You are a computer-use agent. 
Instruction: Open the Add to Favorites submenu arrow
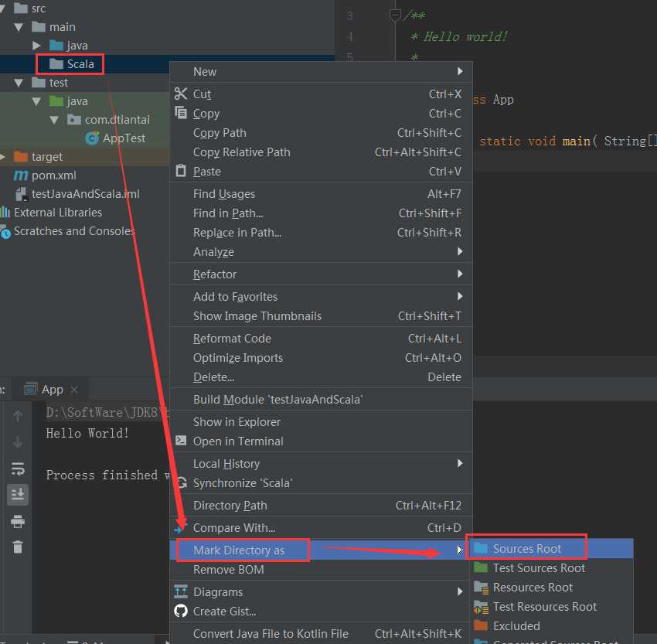[x=460, y=296]
